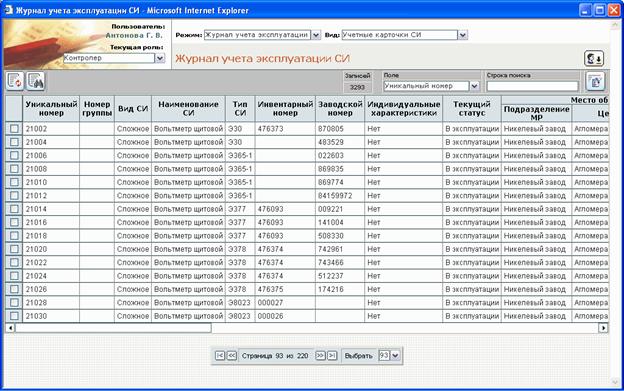
Task: Click unique number cell 21020
Action: 36,249
